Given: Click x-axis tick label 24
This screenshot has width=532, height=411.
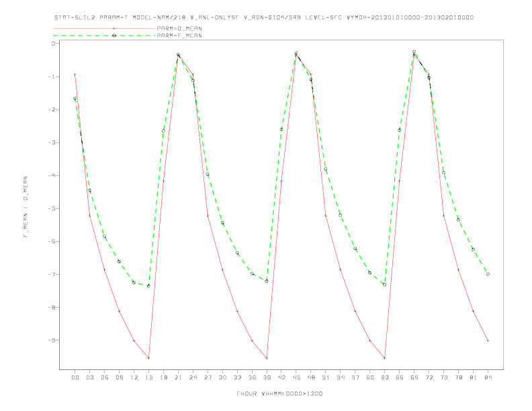Looking at the screenshot, I should pos(193,377).
